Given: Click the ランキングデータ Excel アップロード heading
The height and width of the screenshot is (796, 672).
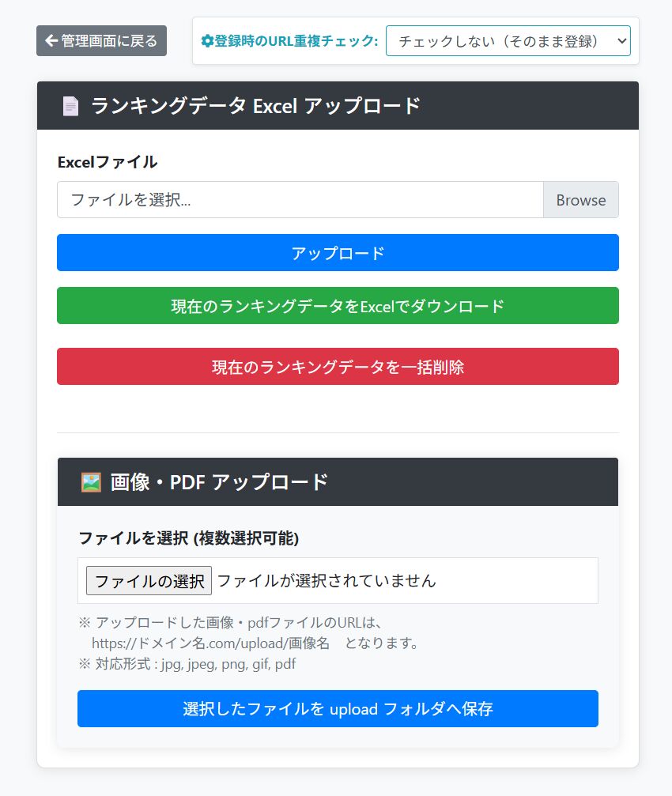Looking at the screenshot, I should [255, 106].
